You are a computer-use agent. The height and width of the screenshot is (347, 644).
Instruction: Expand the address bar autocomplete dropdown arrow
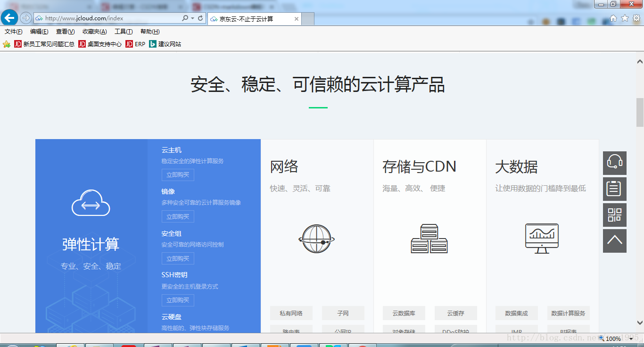click(x=192, y=18)
